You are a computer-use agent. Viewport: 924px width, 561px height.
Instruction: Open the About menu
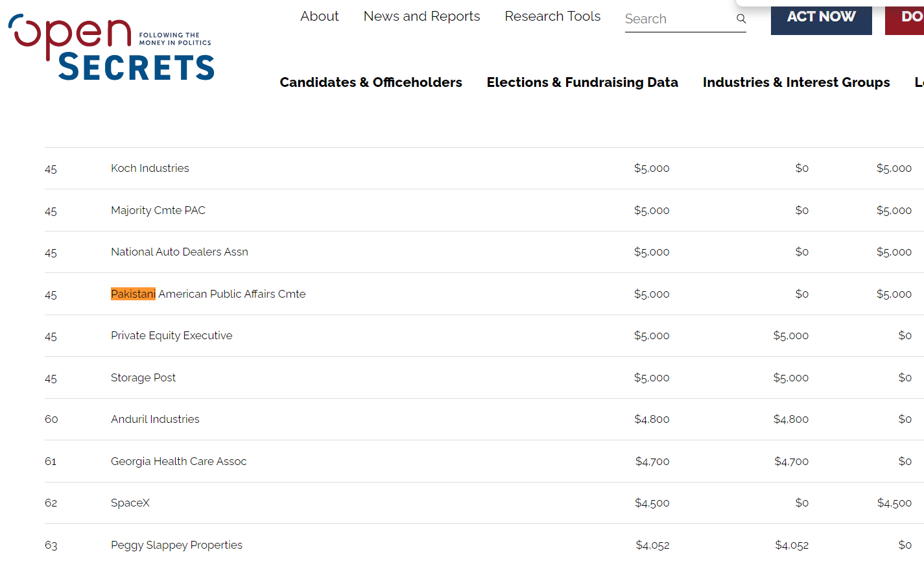tap(320, 16)
